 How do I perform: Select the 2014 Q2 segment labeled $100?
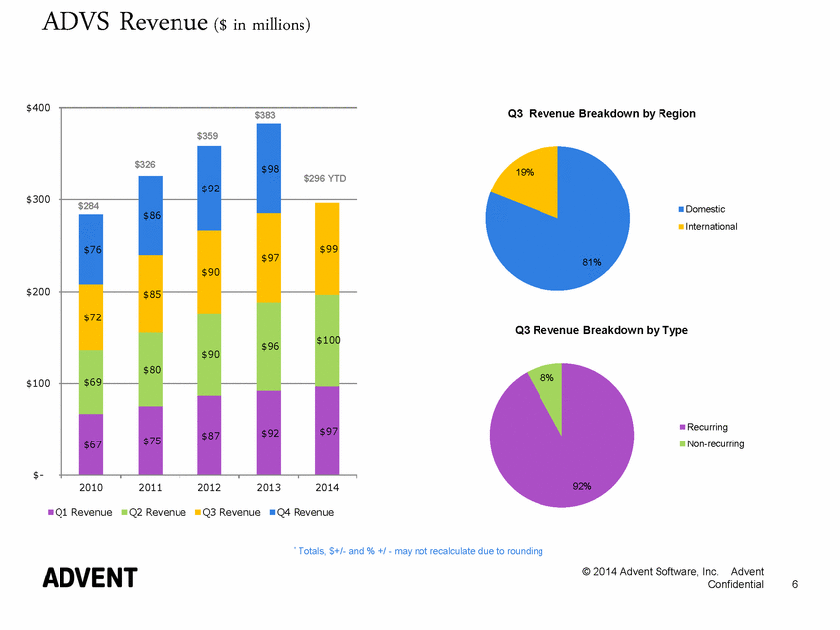(x=327, y=340)
